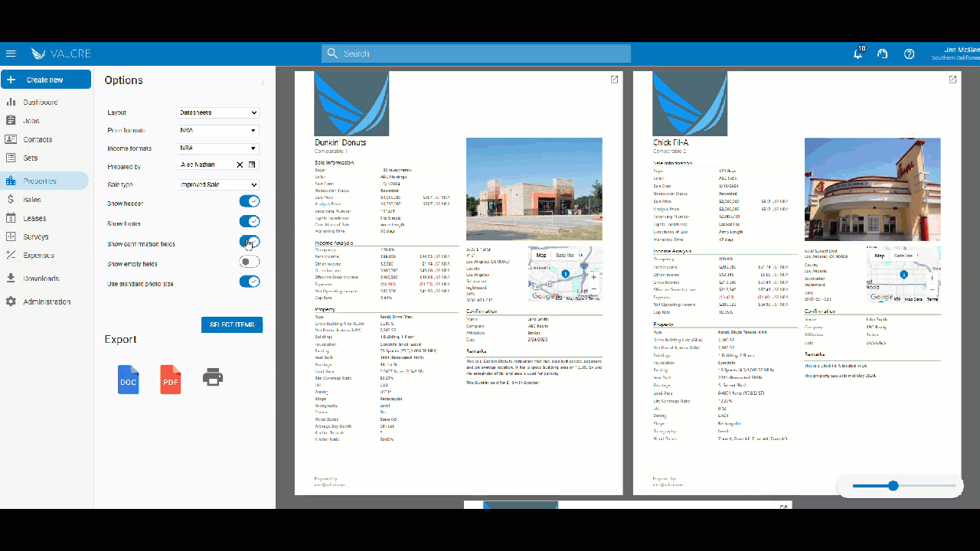Open Chick Fil-A datasheet in new window
The height and width of the screenshot is (551, 980).
coord(952,80)
